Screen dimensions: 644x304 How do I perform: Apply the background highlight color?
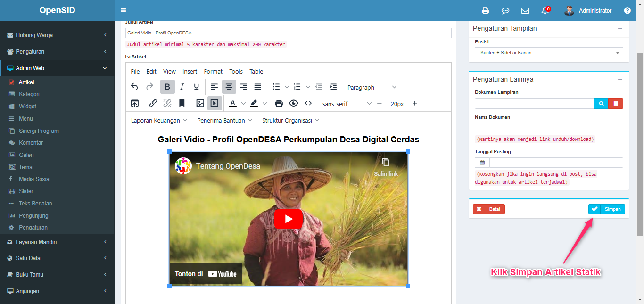[254, 103]
